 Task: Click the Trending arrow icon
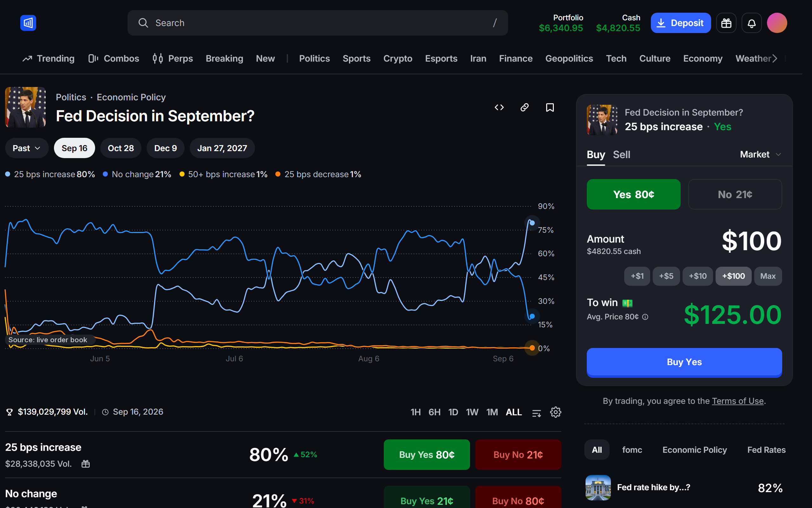(x=27, y=58)
